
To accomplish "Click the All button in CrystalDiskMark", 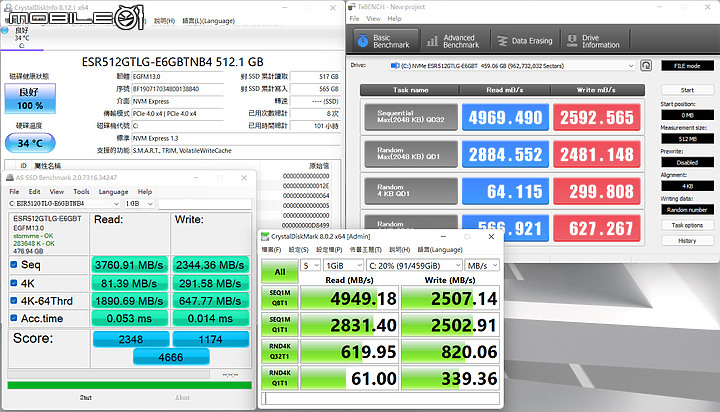I will 280,272.
